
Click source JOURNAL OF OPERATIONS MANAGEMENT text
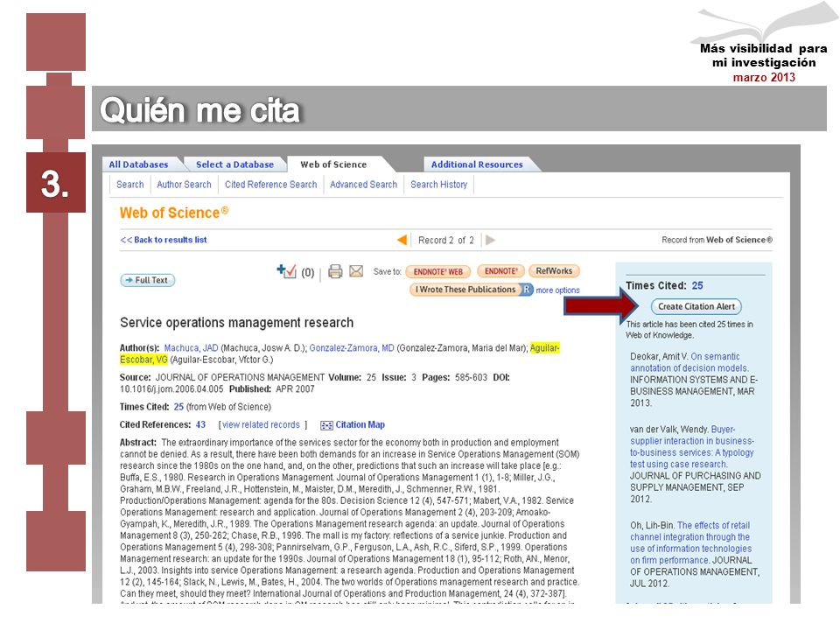point(240,378)
